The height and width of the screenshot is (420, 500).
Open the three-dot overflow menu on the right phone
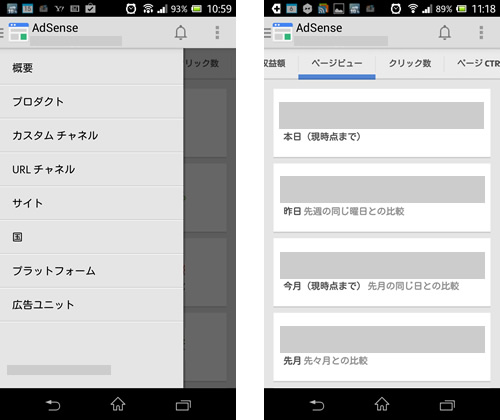(x=481, y=33)
